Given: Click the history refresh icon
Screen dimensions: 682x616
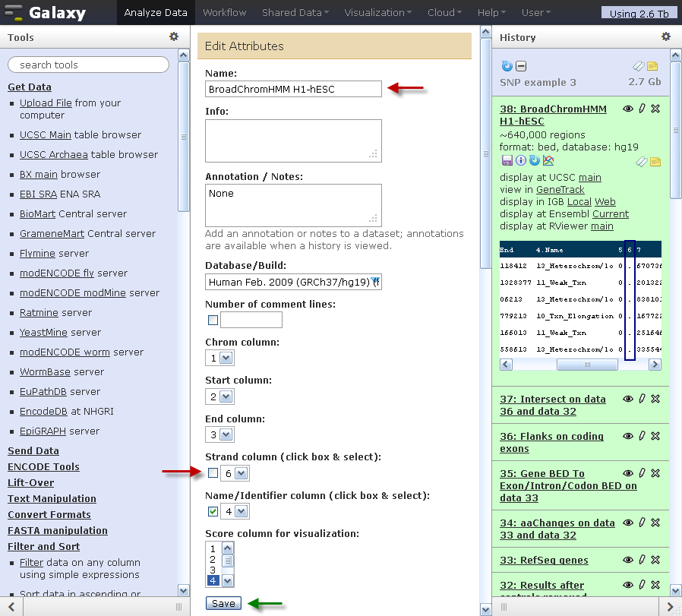Looking at the screenshot, I should (507, 66).
